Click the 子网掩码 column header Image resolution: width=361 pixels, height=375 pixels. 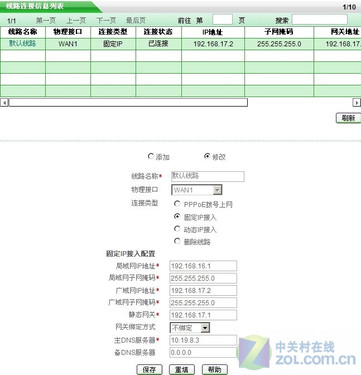click(x=279, y=32)
